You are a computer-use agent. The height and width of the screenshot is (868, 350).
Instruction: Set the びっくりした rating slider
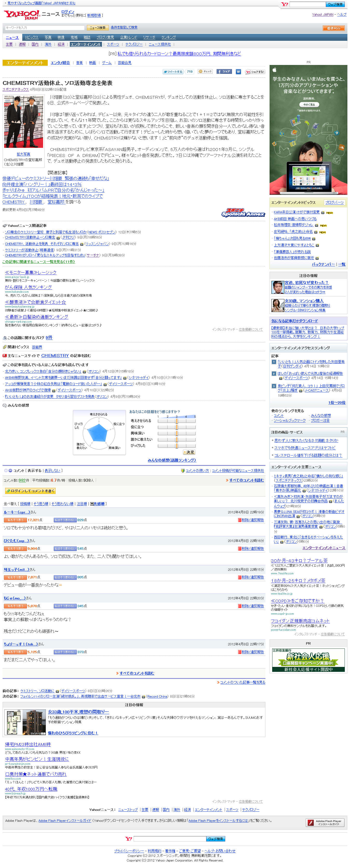click(176, 446)
